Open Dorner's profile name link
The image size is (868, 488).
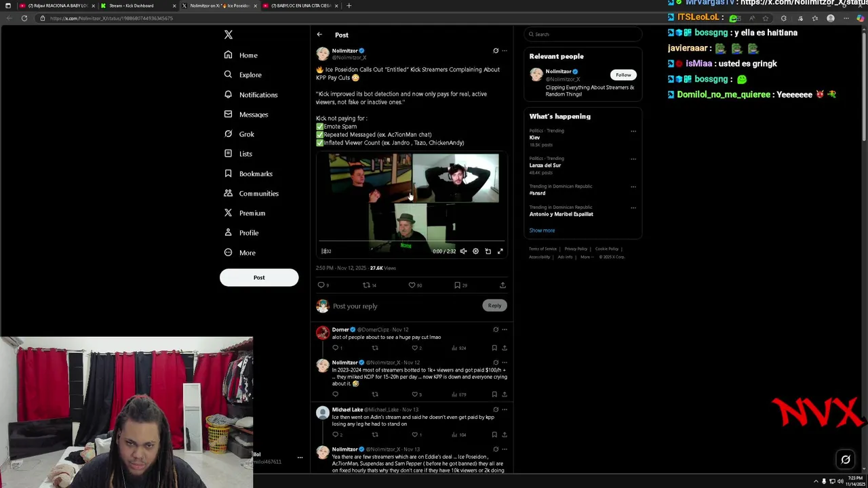(340, 330)
